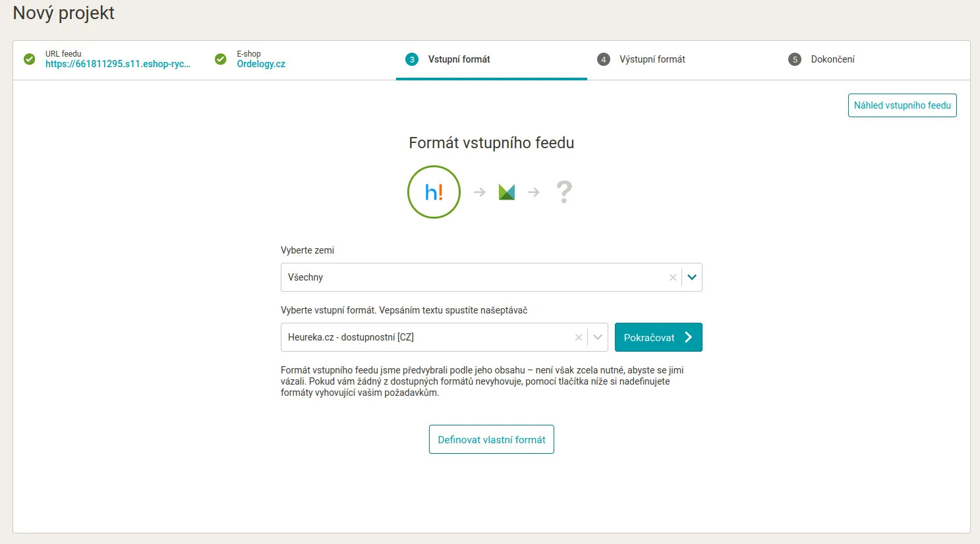Click the green checkmark beside E-shop
980x544 pixels.
(x=221, y=59)
